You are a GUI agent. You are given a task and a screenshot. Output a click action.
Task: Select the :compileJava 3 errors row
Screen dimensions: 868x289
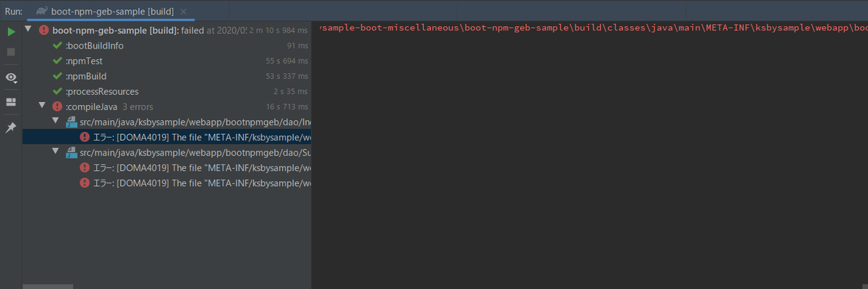(x=166, y=106)
